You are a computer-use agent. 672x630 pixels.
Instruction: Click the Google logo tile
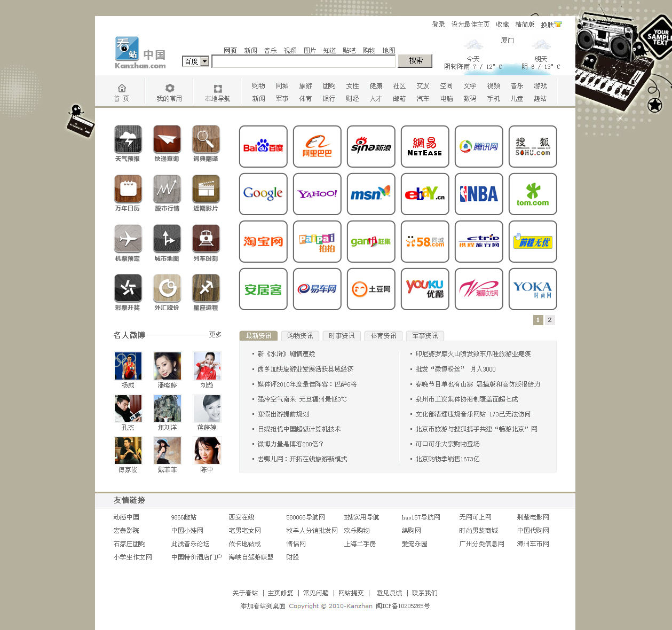click(x=263, y=194)
